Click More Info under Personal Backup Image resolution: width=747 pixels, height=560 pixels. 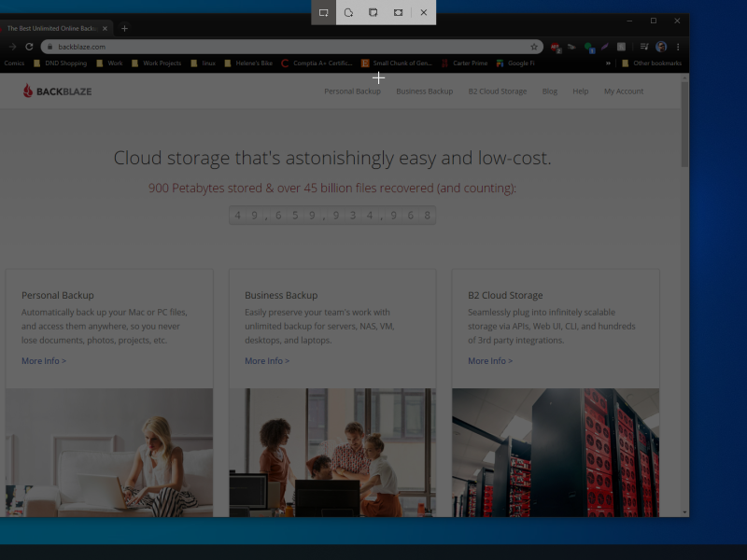pos(44,361)
